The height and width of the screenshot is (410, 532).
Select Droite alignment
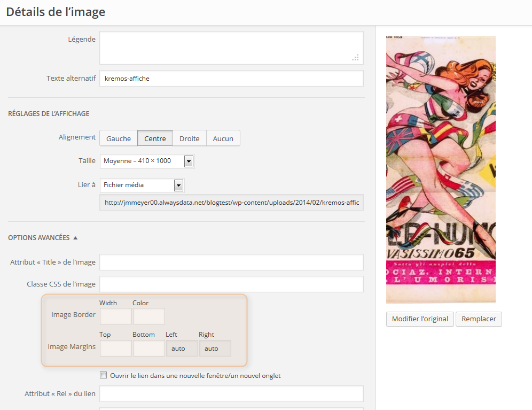189,138
